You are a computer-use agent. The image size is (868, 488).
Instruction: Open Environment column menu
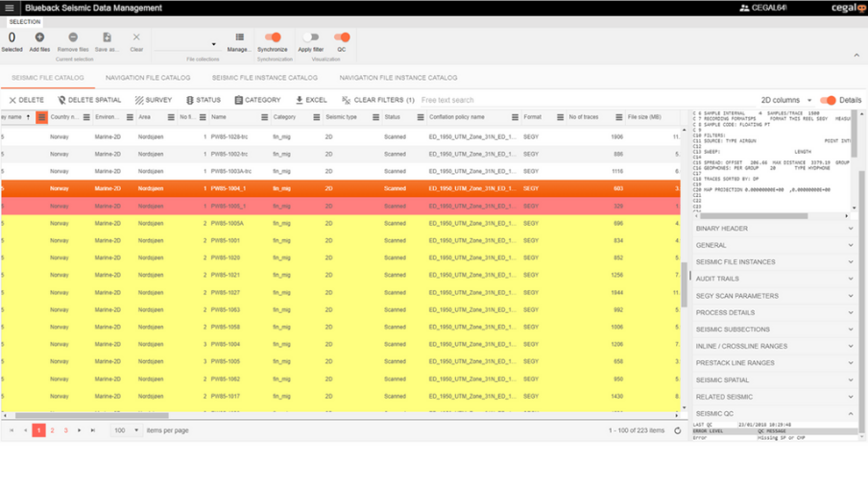point(130,117)
